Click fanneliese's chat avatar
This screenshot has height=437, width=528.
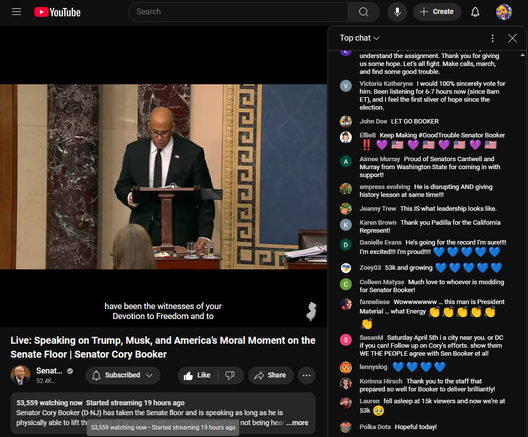coord(346,304)
